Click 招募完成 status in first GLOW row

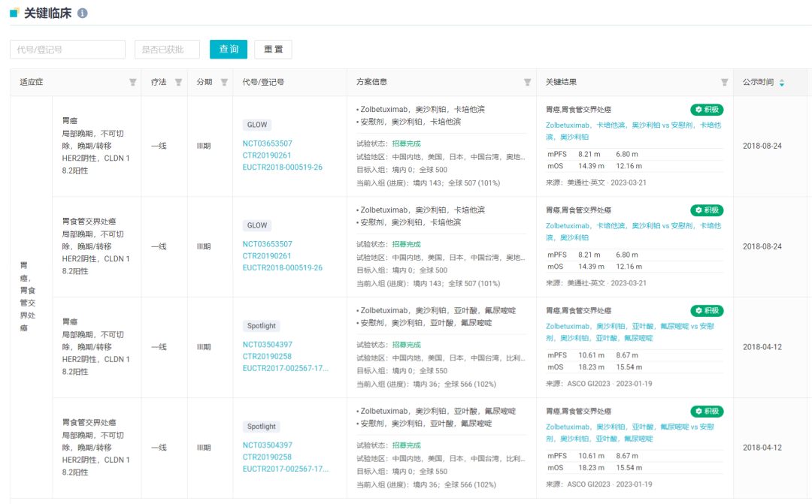407,143
